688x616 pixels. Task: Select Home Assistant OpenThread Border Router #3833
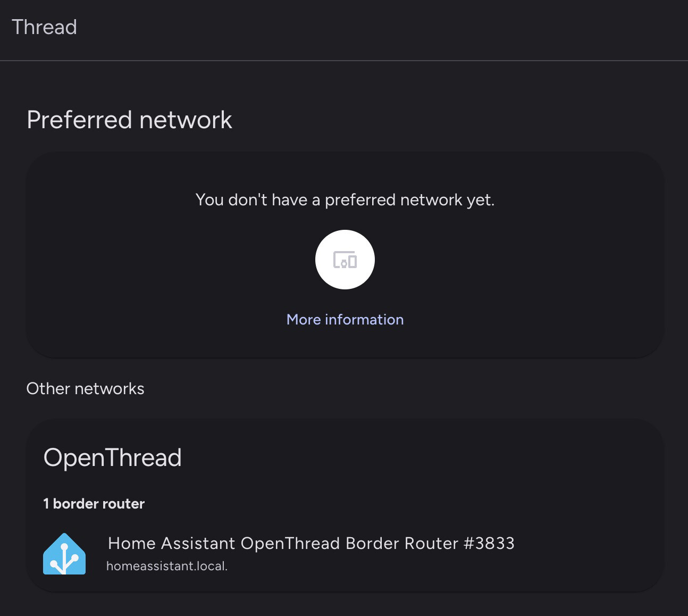coord(311,543)
